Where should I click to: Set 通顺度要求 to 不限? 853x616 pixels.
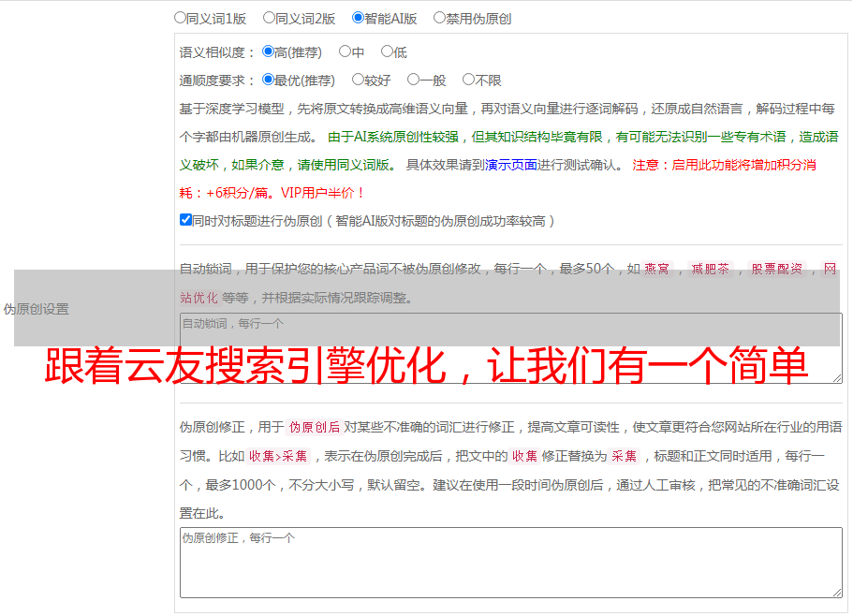point(468,81)
